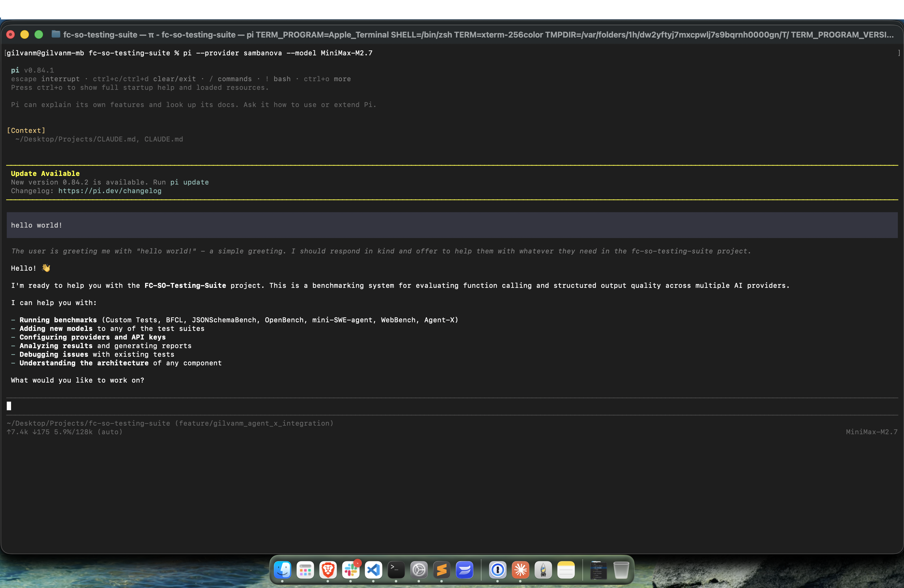Image resolution: width=904 pixels, height=588 pixels.
Task: Click the 'Adding new models' bullet line
Action: [108, 328]
